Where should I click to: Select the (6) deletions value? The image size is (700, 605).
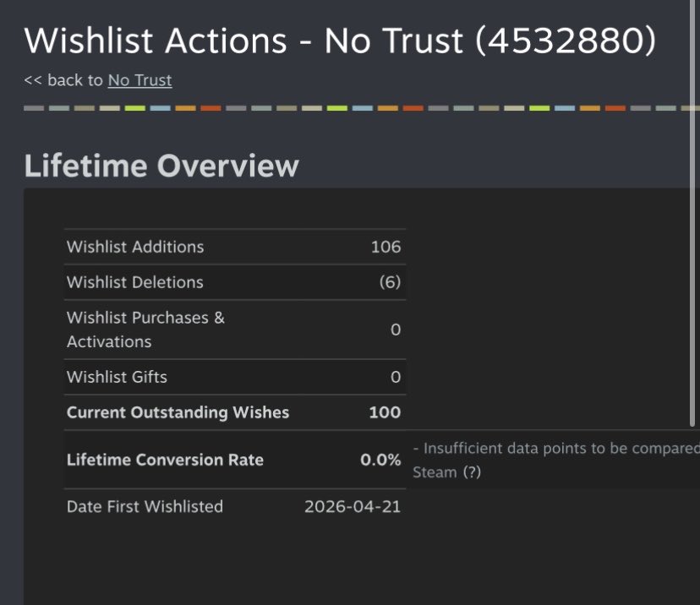tap(390, 282)
